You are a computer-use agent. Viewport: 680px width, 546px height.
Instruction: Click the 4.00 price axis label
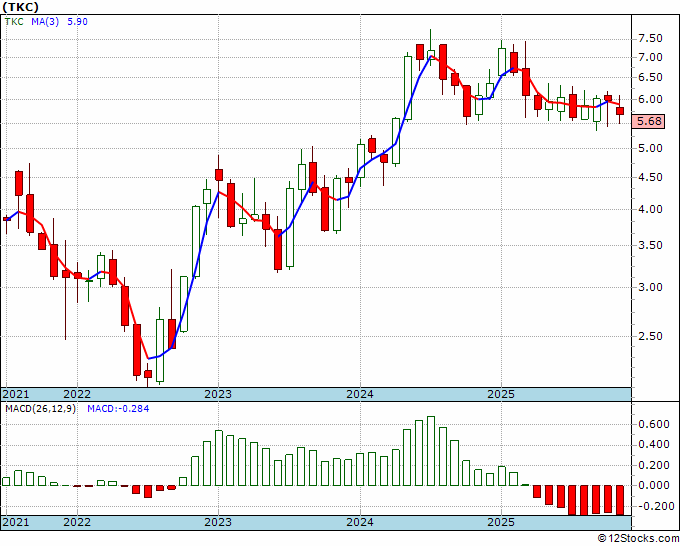click(650, 209)
